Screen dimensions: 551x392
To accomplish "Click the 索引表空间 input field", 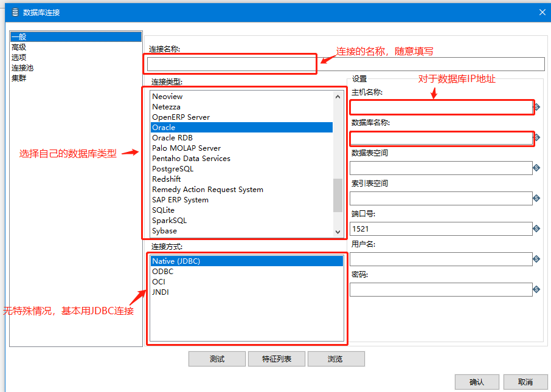I will pyautogui.click(x=441, y=199).
